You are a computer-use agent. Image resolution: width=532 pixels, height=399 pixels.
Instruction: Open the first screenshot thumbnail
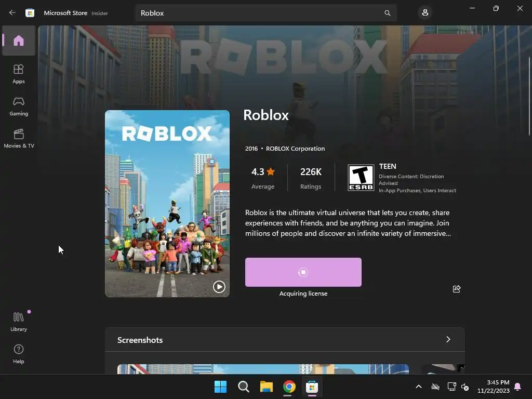click(263, 369)
